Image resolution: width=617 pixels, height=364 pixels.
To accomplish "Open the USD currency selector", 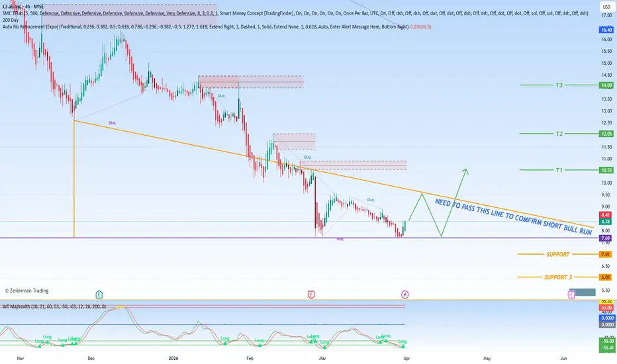I will pos(606,7).
